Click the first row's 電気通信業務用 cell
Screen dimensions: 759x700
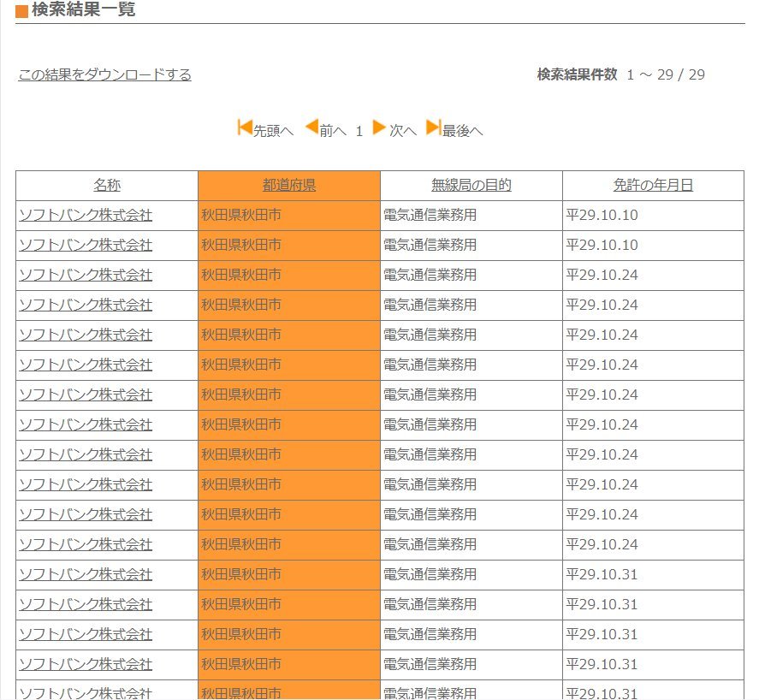click(430, 215)
